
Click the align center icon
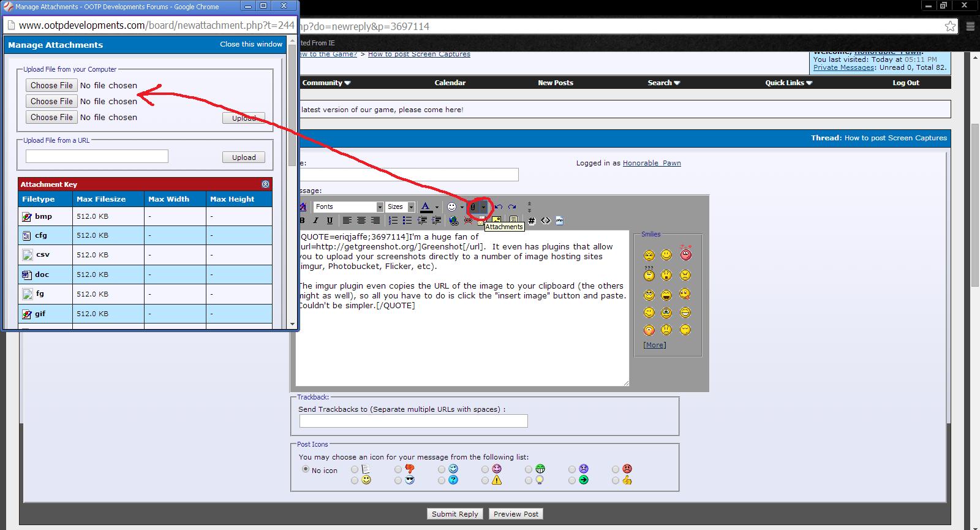361,221
